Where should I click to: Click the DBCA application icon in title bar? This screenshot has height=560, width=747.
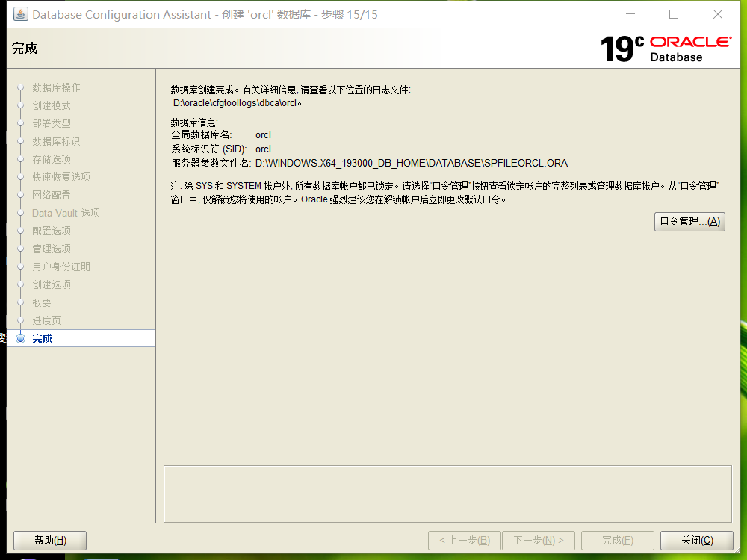pos(21,14)
